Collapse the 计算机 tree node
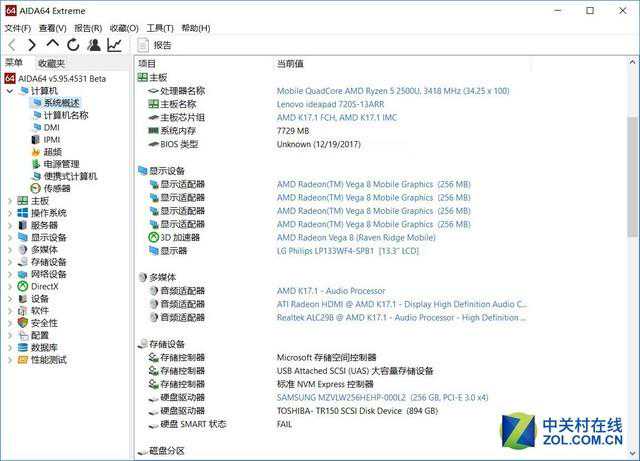The height and width of the screenshot is (461, 640). click(11, 91)
